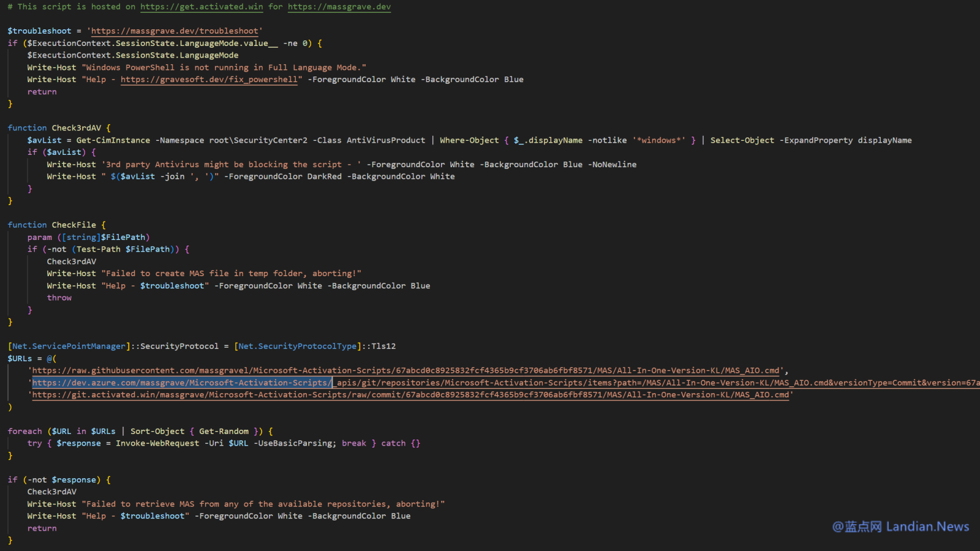The image size is (980, 551).
Task: Click the highlighted dev.azure.com URL
Action: pos(182,383)
